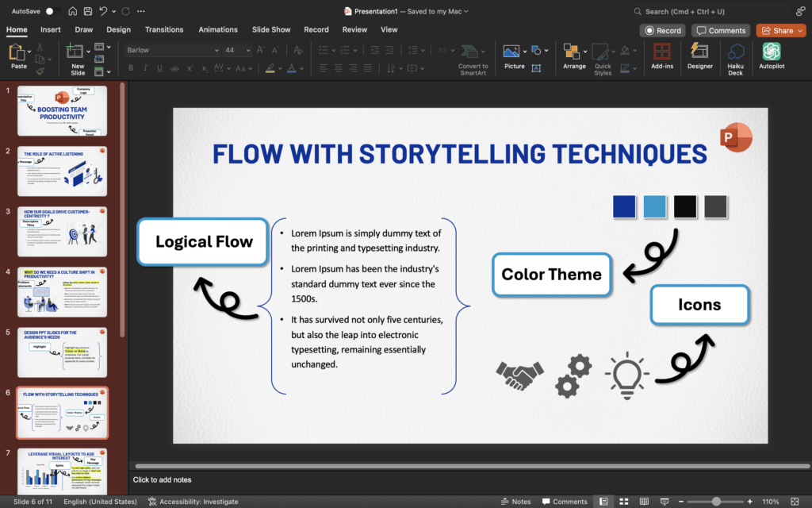
Task: Switch to Slide Sorter view
Action: coord(623,502)
